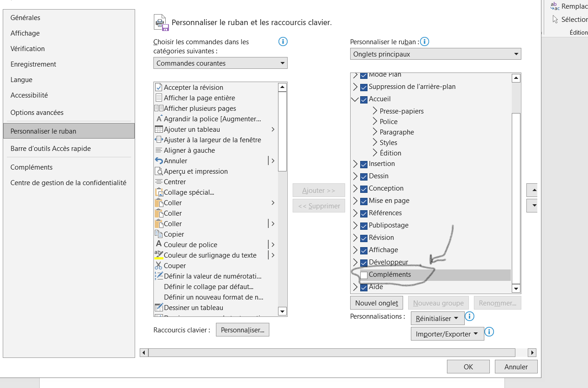Uncheck the Références tab checkbox
Viewport: 588px width, 388px height.
pyautogui.click(x=364, y=213)
